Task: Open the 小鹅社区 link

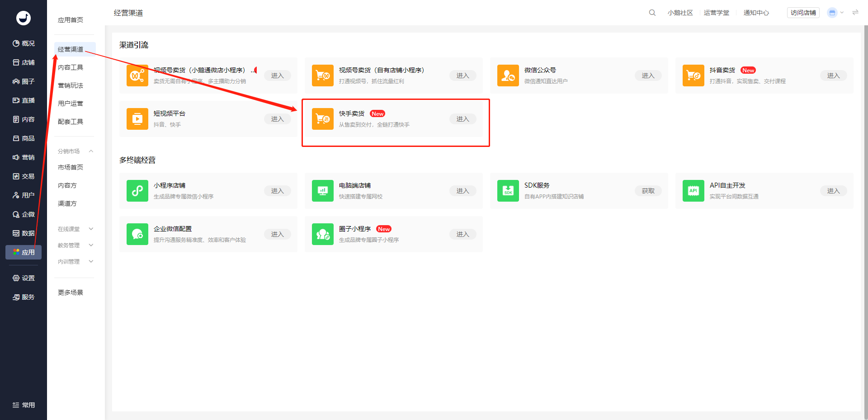Action: (680, 13)
